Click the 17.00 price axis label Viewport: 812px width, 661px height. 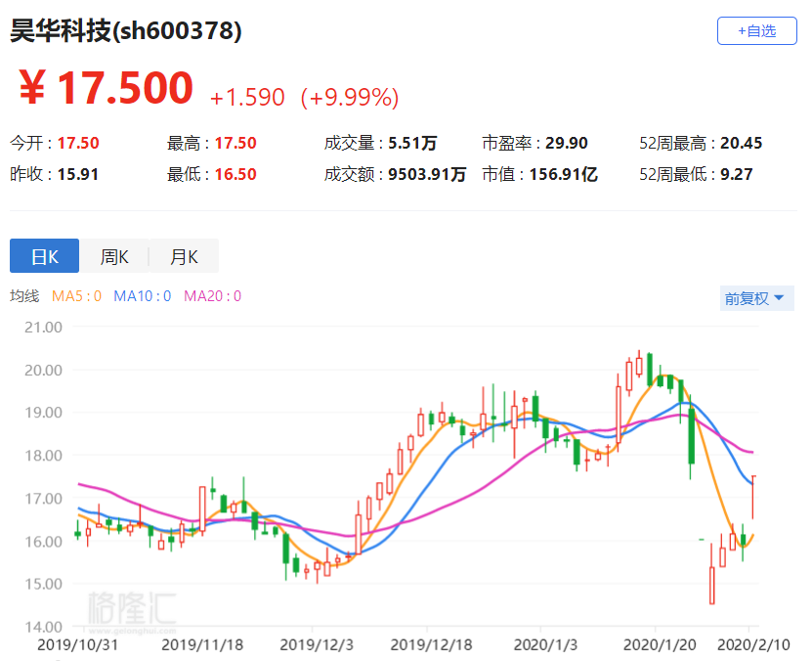[x=44, y=499]
